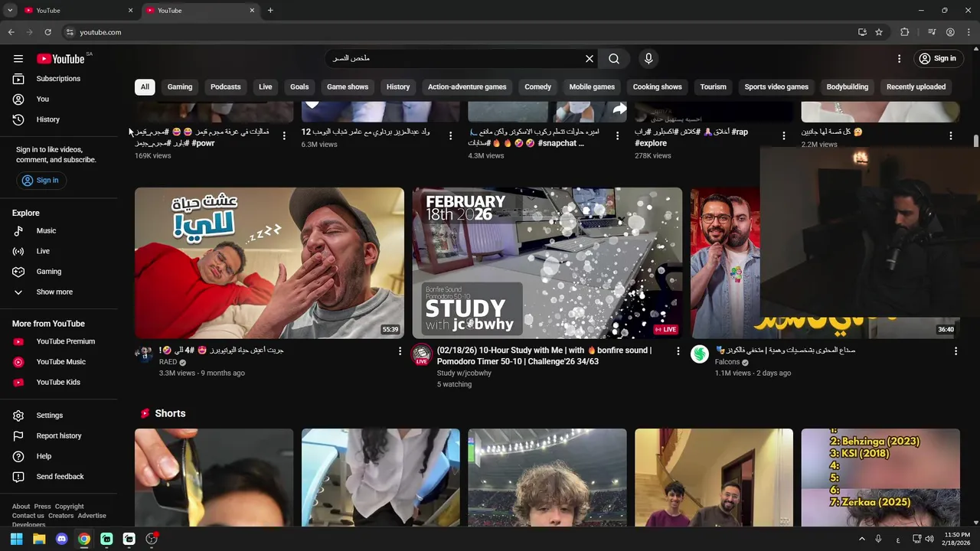Select the Goals filter chip
980x551 pixels.
[299, 87]
